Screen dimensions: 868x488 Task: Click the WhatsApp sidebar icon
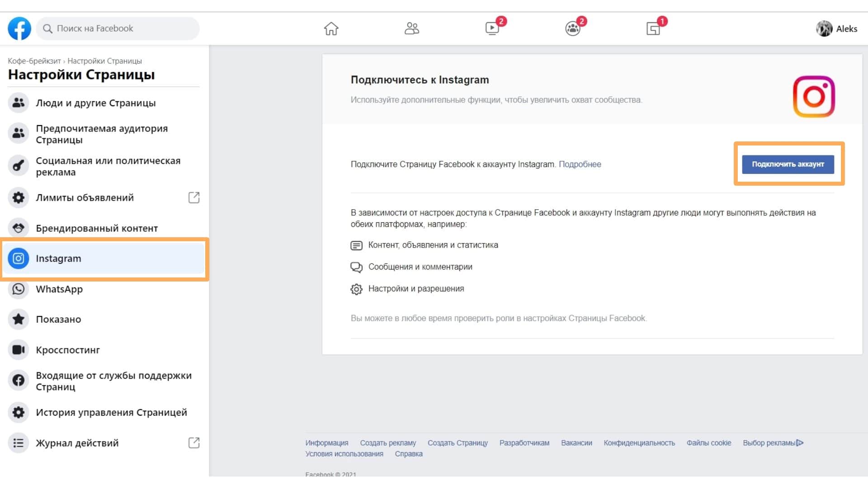coord(19,289)
